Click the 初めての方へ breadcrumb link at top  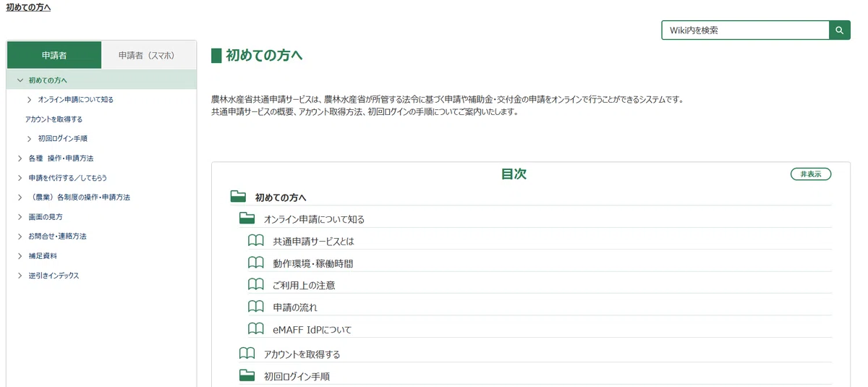pos(28,7)
